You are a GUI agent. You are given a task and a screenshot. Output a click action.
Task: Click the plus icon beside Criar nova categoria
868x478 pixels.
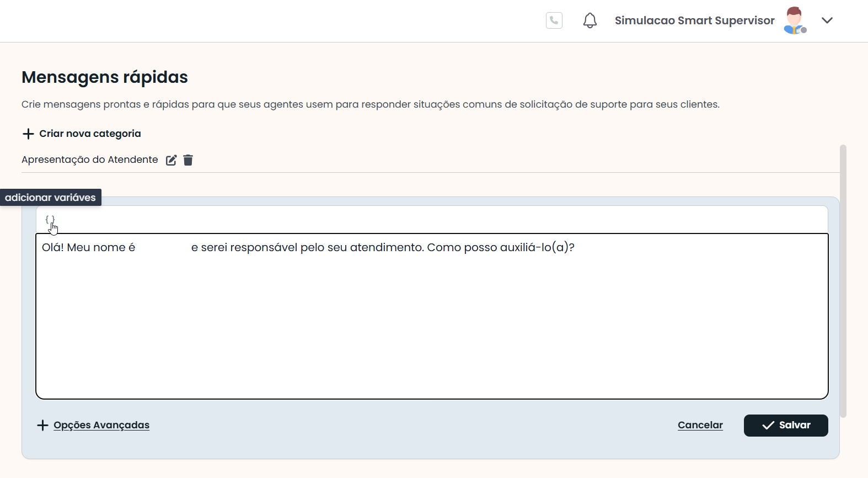click(28, 134)
